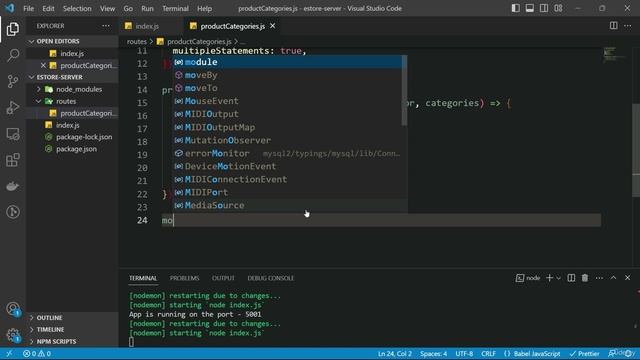Open editor more actions menu

point(627,26)
